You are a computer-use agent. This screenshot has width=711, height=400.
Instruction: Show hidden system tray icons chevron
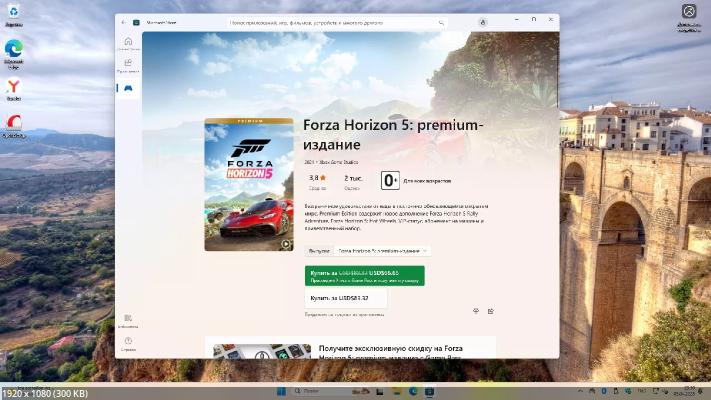point(580,391)
